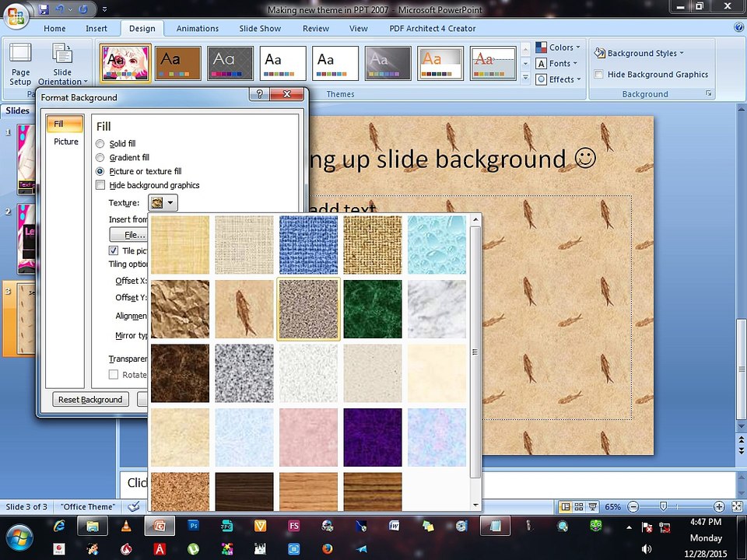747x560 pixels.
Task: Expand the themes gallery More arrow
Action: (x=525, y=77)
